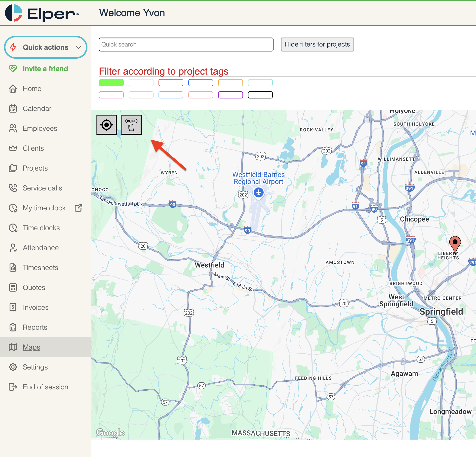This screenshot has height=457, width=476.
Task: Click the Westfield-Barnes Airport marker
Action: [x=259, y=193]
